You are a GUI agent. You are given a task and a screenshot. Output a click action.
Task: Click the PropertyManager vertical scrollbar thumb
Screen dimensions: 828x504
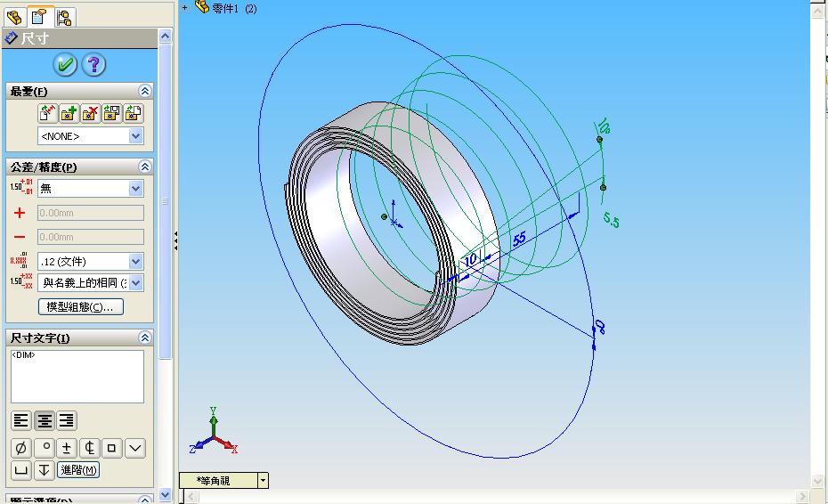click(x=165, y=200)
